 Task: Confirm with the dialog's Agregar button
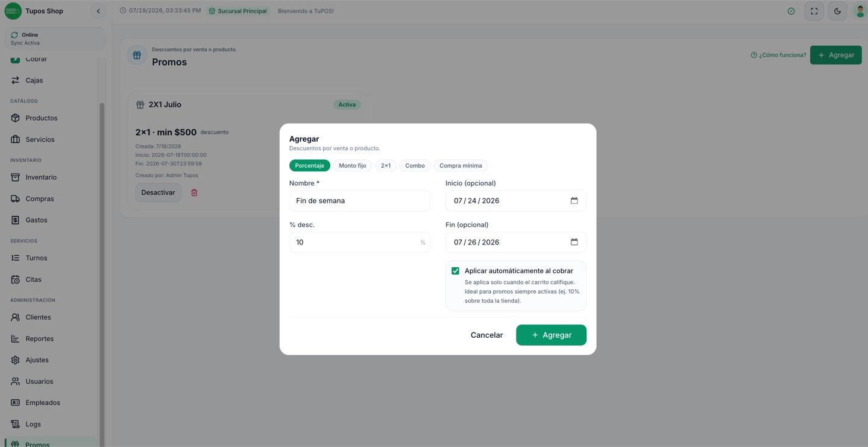pyautogui.click(x=551, y=335)
